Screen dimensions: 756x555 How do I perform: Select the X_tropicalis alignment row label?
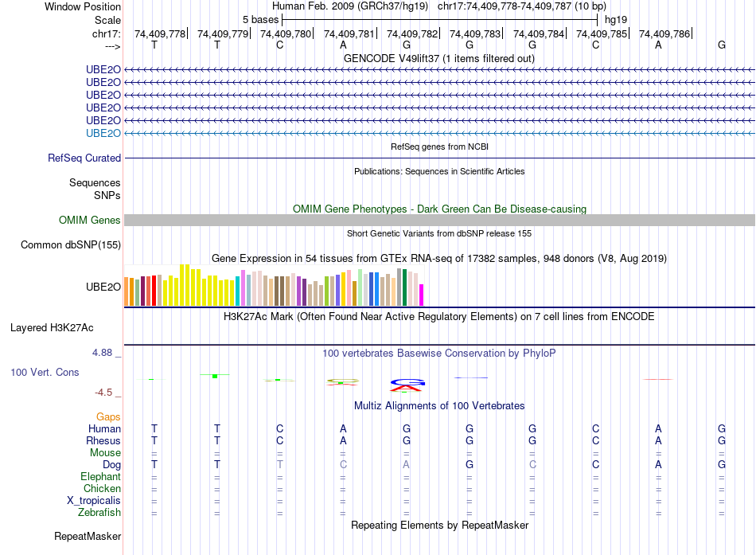coord(94,501)
